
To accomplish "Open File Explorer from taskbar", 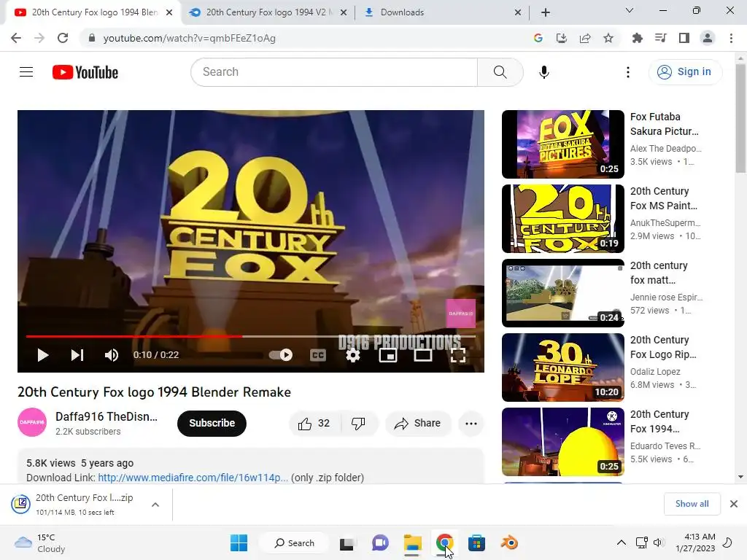I will (x=412, y=542).
